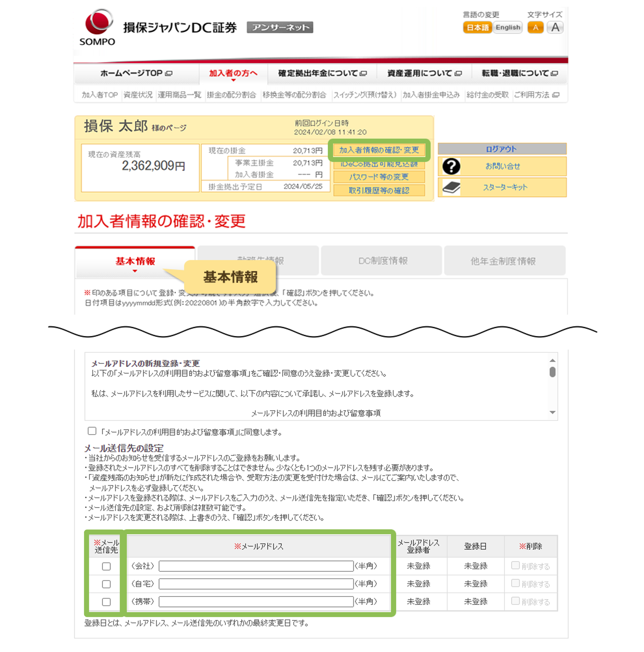The height and width of the screenshot is (652, 644).
Task: Click the starter kit book icon
Action: [x=451, y=187]
